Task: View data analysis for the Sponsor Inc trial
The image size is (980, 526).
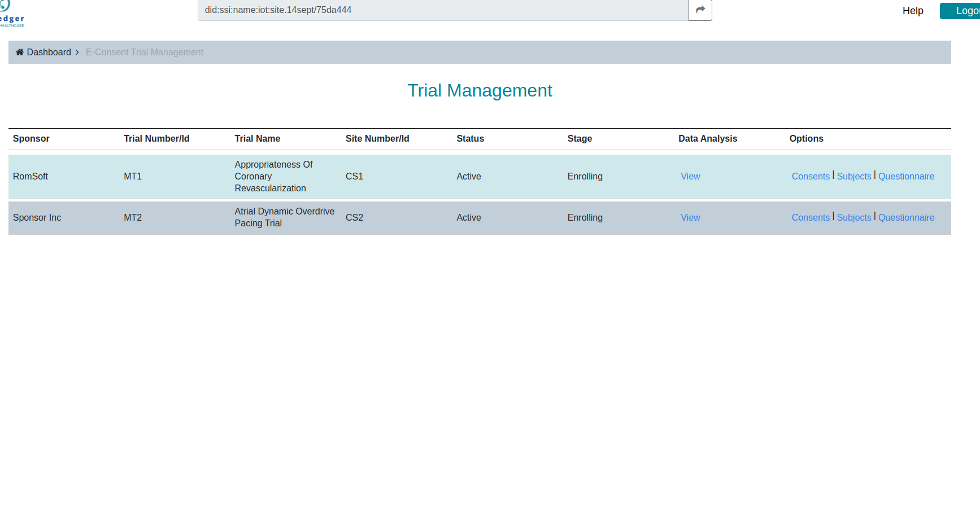Action: 690,217
